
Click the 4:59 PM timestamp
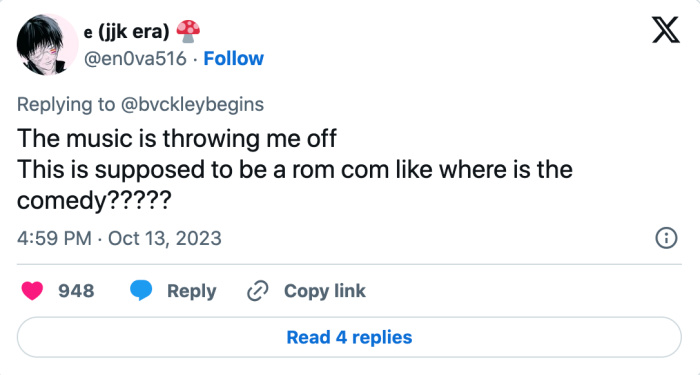54,238
